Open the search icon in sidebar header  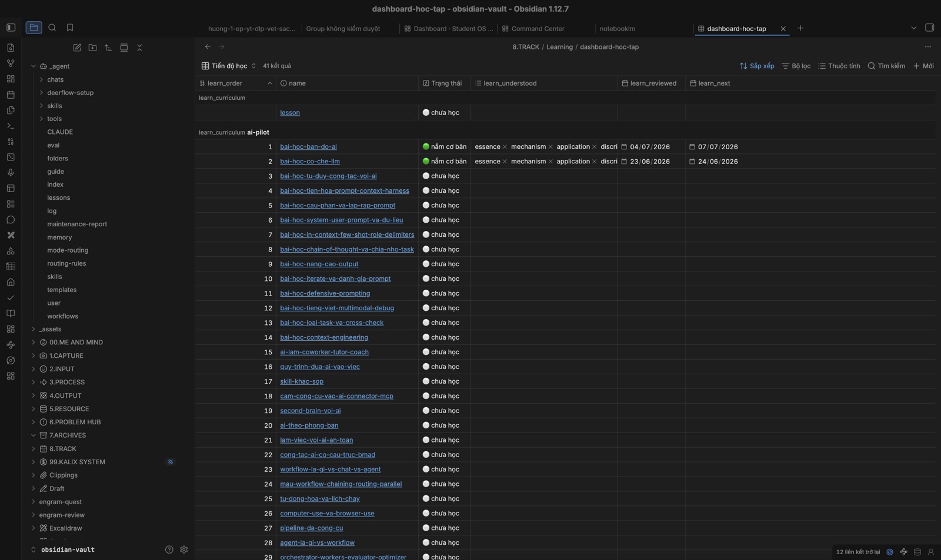[52, 28]
